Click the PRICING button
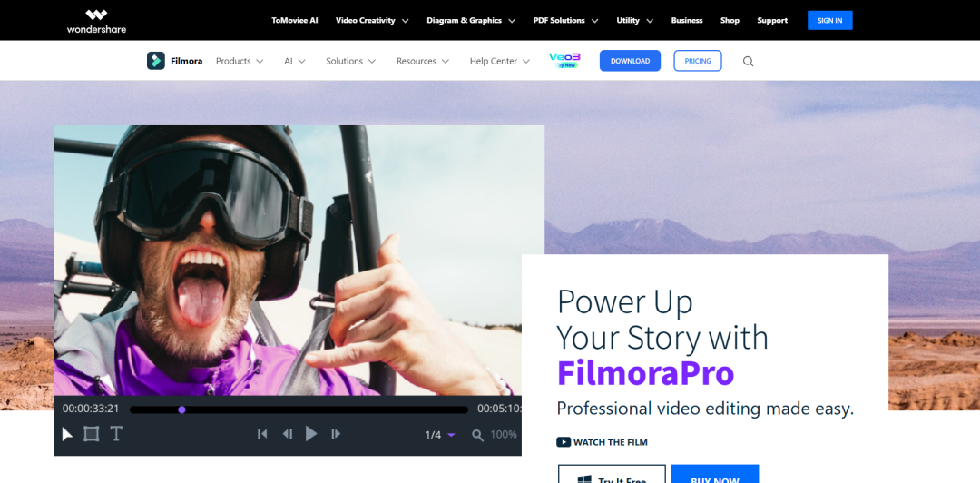Image resolution: width=980 pixels, height=483 pixels. pos(698,61)
